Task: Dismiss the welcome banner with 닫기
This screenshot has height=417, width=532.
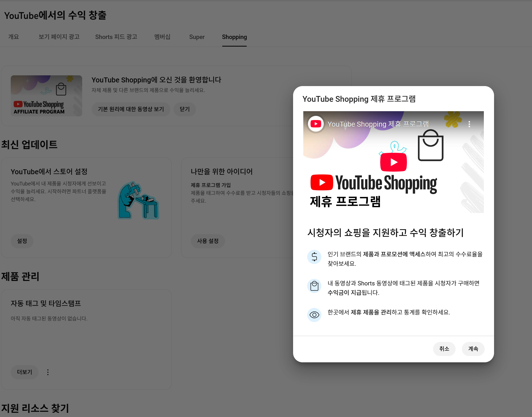Action: point(184,109)
